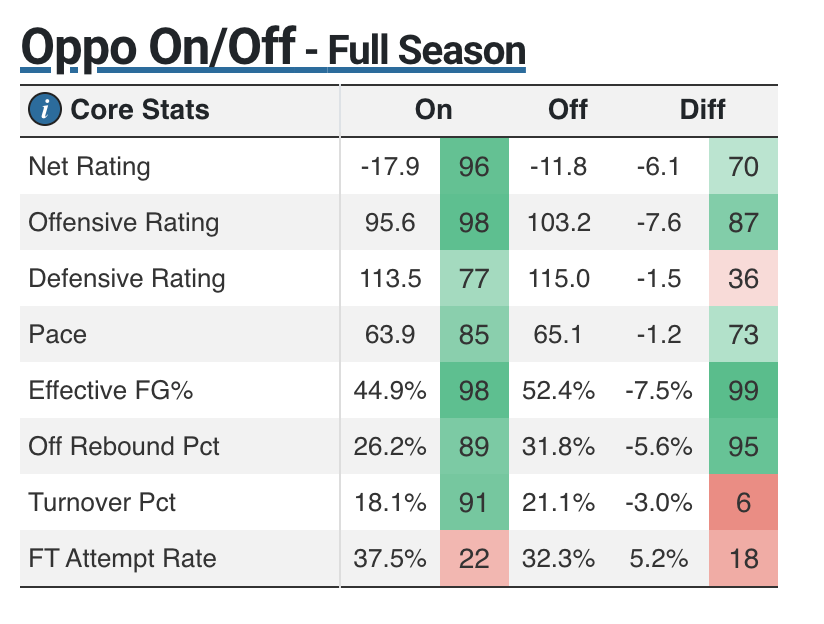Image resolution: width=824 pixels, height=624 pixels.
Task: Select the Offensive Rating row label
Action: pyautogui.click(x=123, y=222)
